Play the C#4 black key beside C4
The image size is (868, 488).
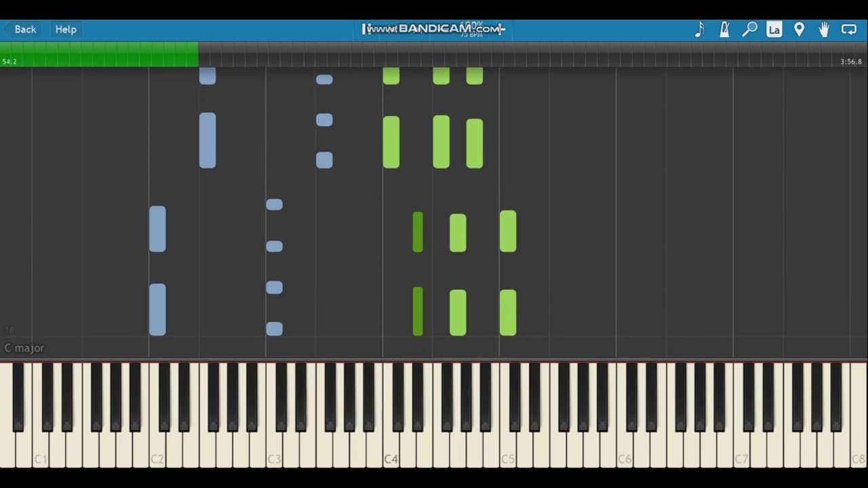click(398, 396)
